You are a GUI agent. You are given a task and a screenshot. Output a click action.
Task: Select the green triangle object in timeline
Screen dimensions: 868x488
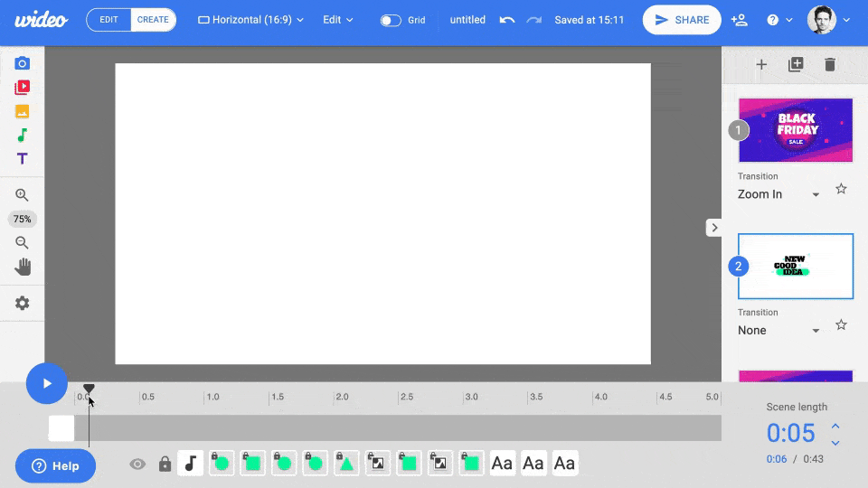click(346, 463)
